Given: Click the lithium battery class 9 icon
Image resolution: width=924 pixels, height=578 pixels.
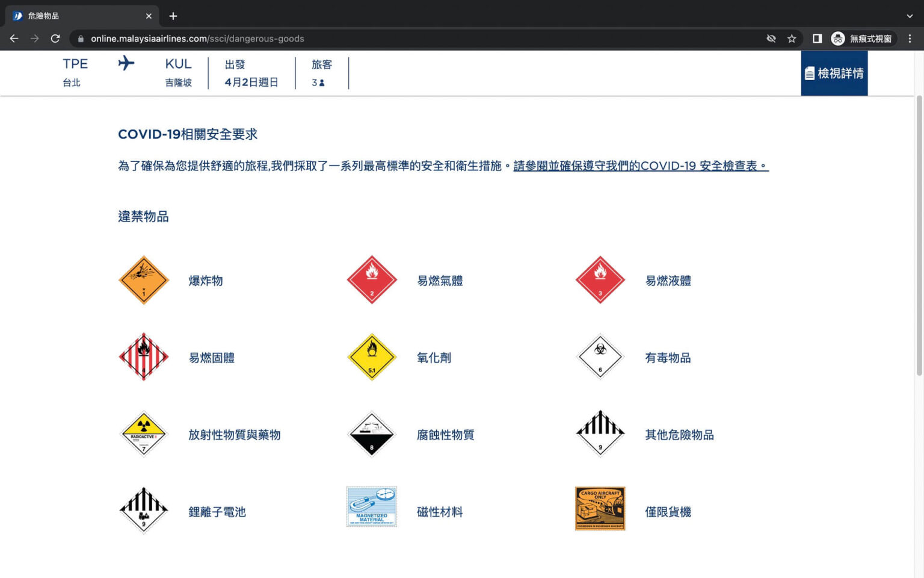Looking at the screenshot, I should point(143,511).
